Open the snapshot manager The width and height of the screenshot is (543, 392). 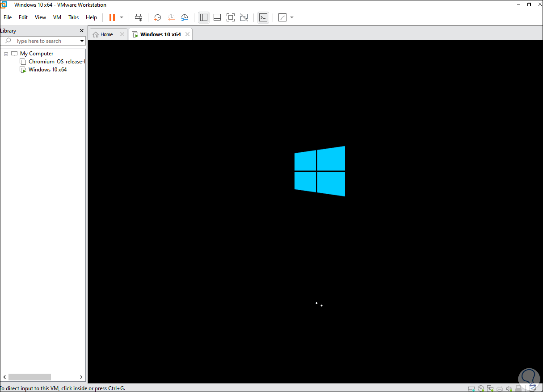pyautogui.click(x=185, y=17)
